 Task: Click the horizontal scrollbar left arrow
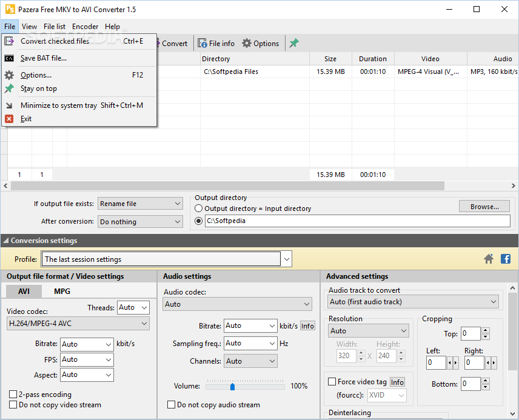tap(5, 185)
